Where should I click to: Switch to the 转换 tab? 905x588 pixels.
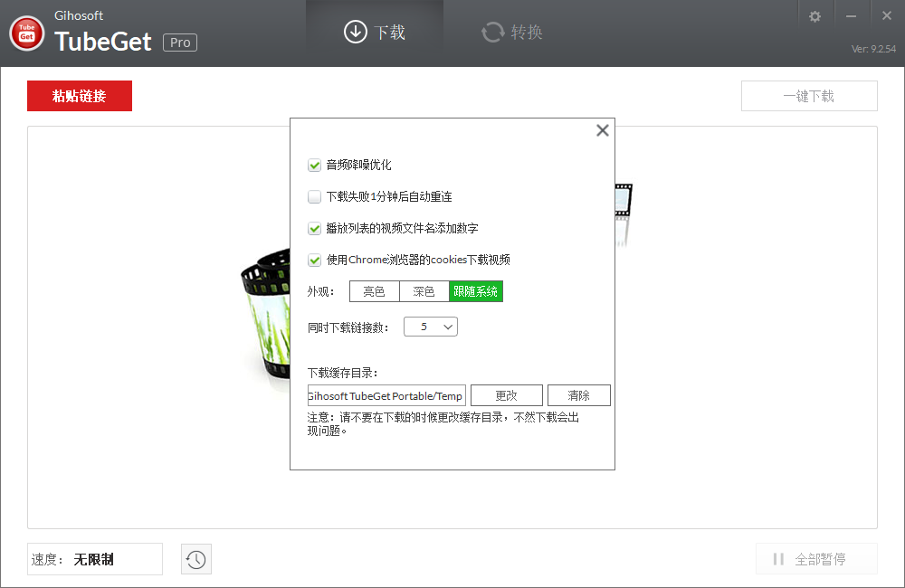pyautogui.click(x=510, y=33)
